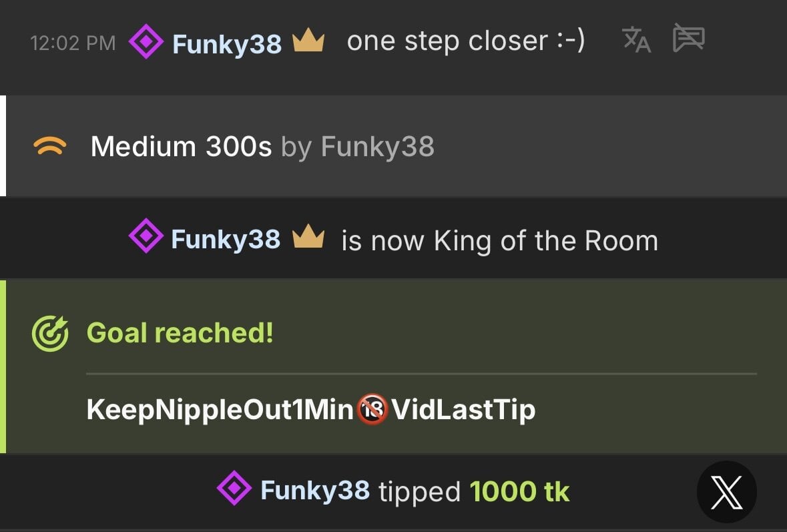
Task: Click the 12:02 PM timestamp
Action: pos(73,43)
